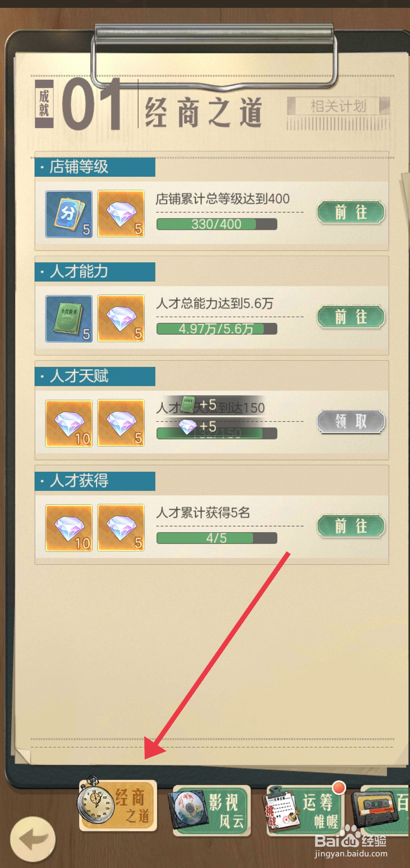Tap the back arrow icon
The height and width of the screenshot is (868, 410).
33,839
